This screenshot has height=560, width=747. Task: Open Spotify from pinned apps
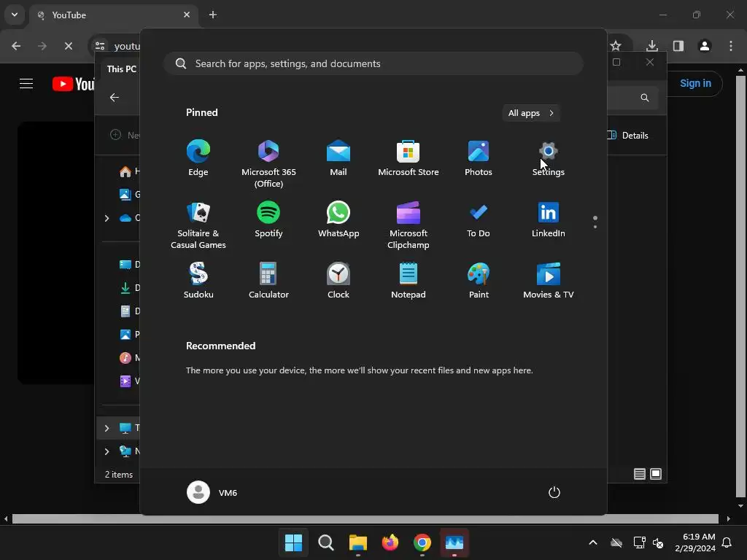(268, 219)
